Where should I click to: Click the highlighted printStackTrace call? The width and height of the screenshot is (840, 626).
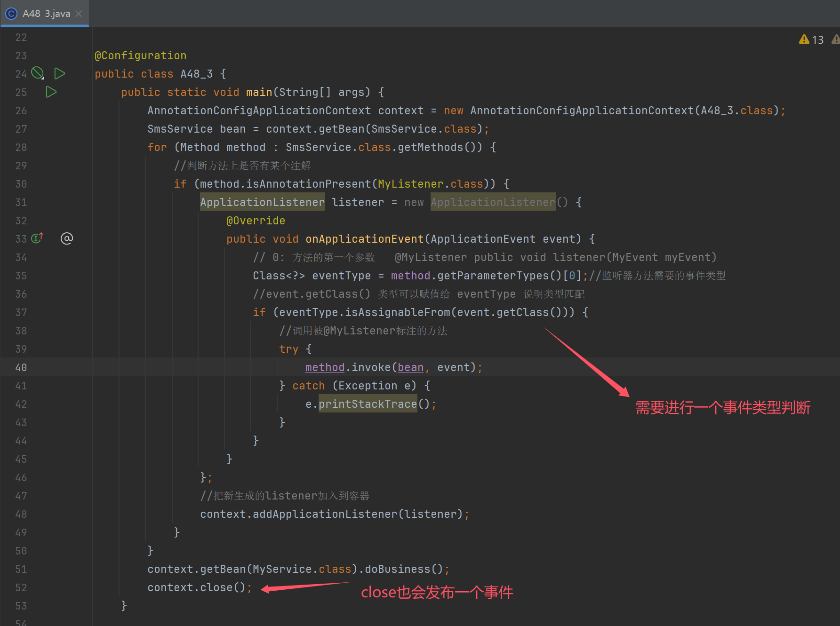[x=368, y=404]
